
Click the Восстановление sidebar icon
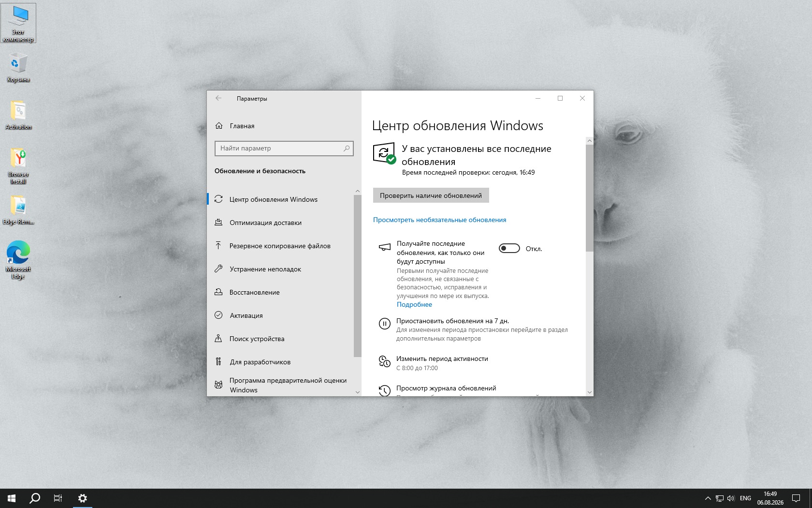coord(218,292)
